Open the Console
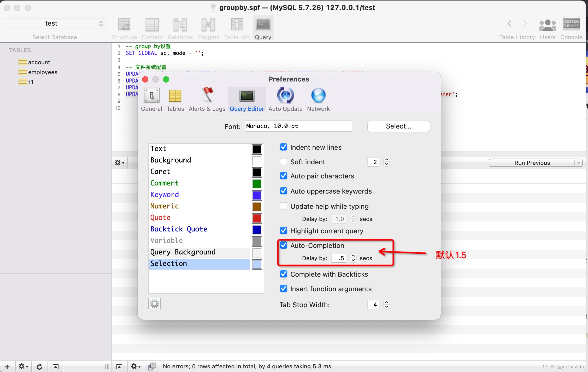 click(571, 27)
